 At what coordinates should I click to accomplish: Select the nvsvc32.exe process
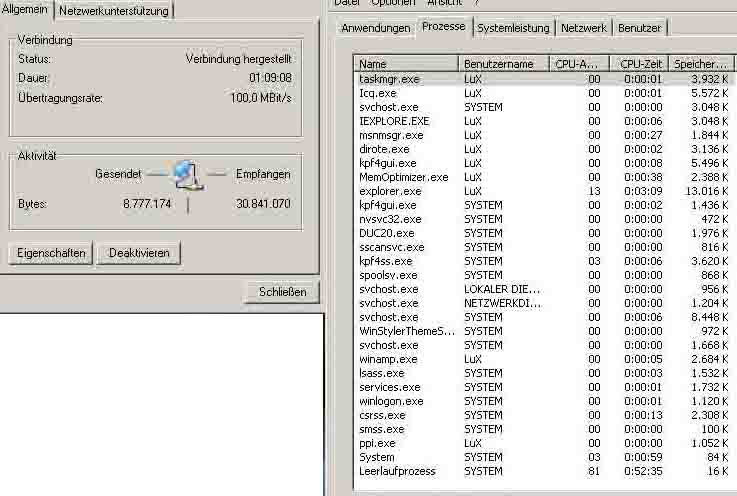click(x=543, y=219)
